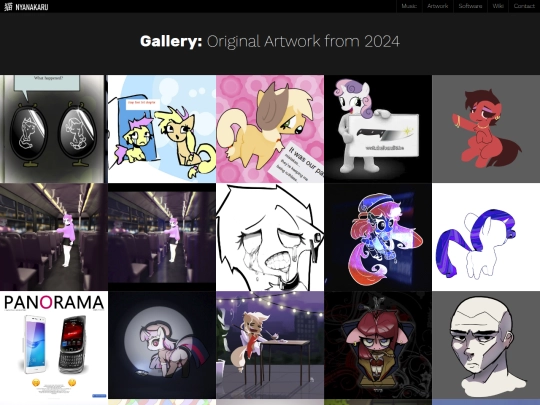Open the white pony with purple mane artwork
The height and width of the screenshot is (405, 540).
[x=486, y=237]
